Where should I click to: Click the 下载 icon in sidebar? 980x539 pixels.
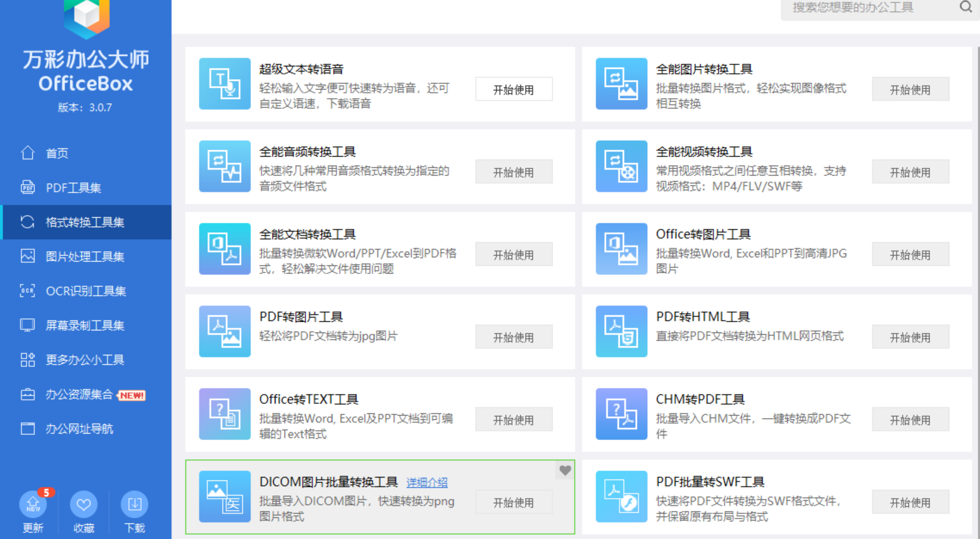point(134,505)
